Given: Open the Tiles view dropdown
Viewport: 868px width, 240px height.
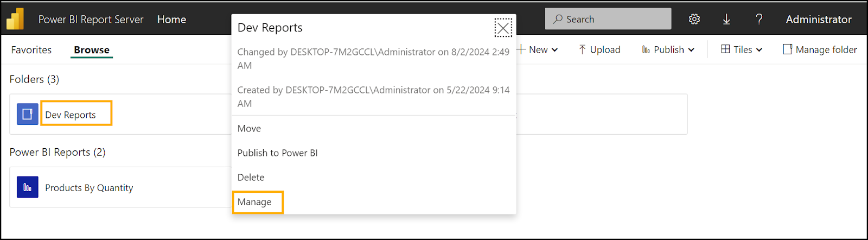Looking at the screenshot, I should [x=742, y=49].
